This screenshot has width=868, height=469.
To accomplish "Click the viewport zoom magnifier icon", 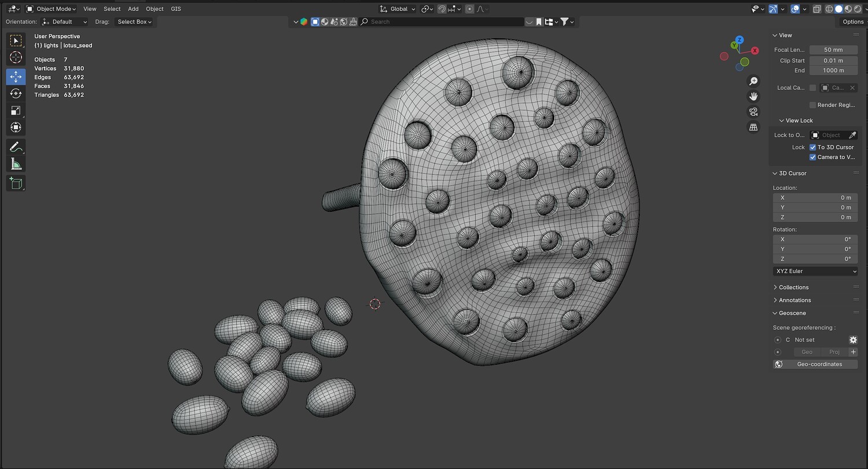I will (x=753, y=81).
